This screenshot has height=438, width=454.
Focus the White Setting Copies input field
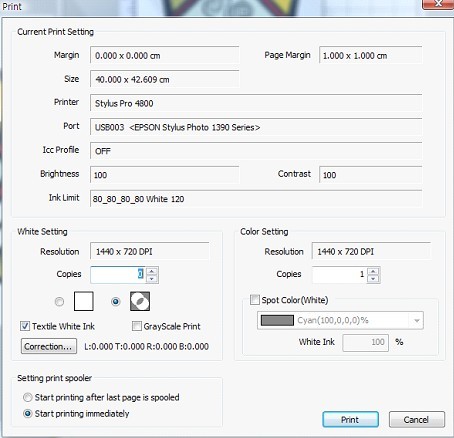[x=118, y=275]
